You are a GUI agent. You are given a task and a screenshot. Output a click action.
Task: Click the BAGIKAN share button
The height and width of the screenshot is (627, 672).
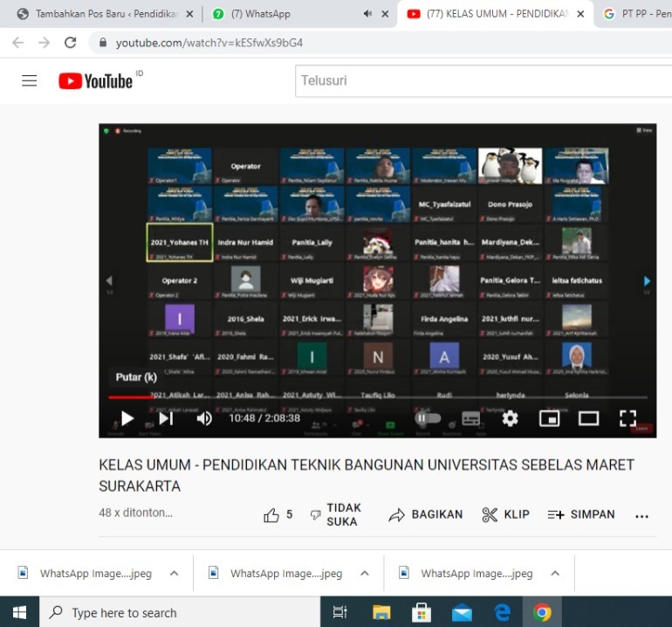click(x=426, y=515)
